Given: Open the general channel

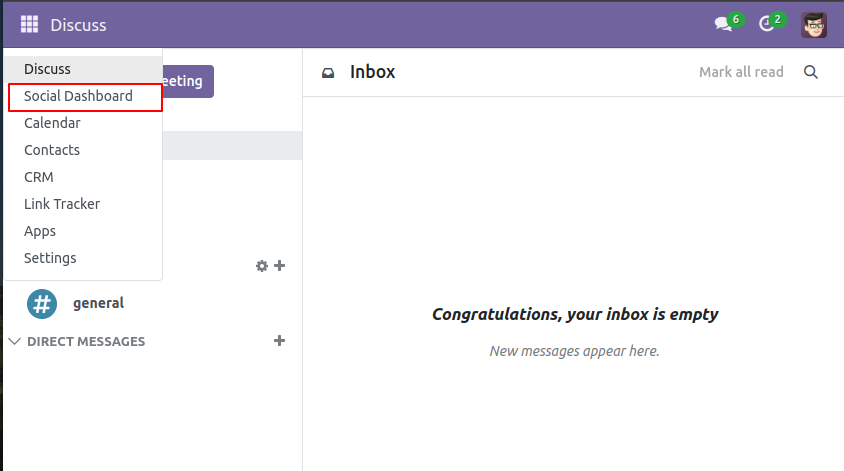Looking at the screenshot, I should 98,303.
